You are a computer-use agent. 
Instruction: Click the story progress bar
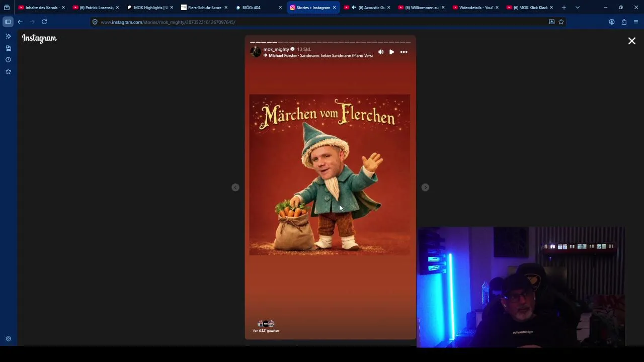(x=330, y=42)
